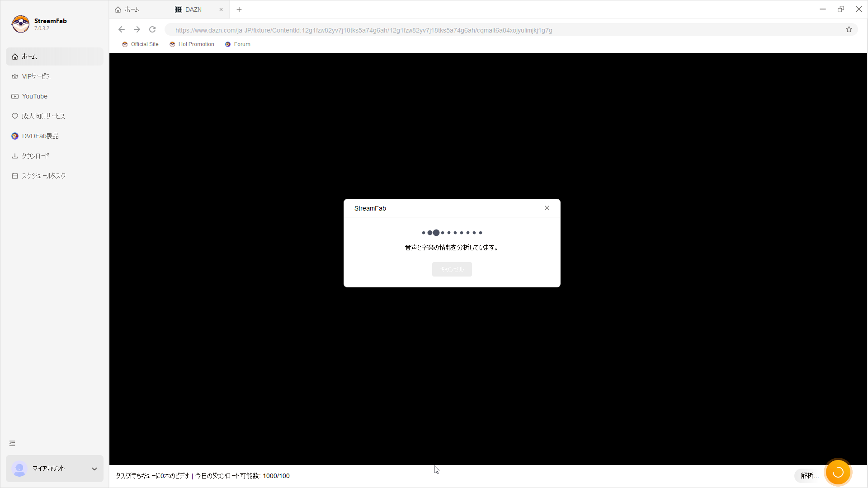
Task: Go to ダウンロード section
Action: [55, 156]
